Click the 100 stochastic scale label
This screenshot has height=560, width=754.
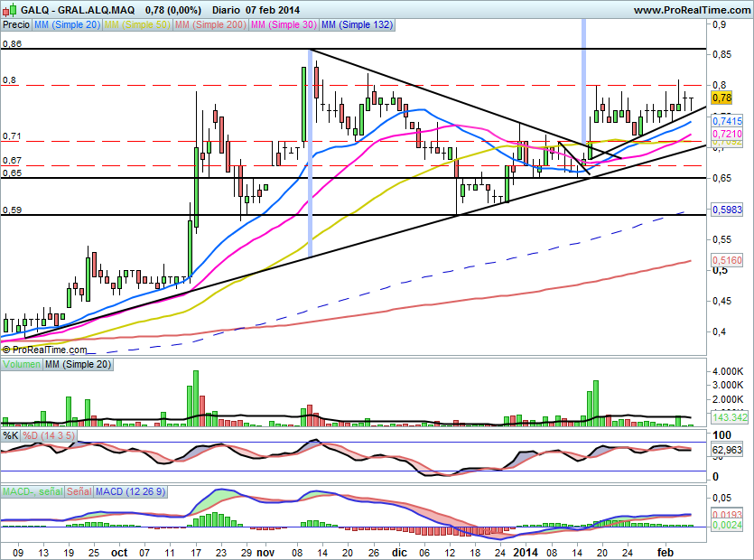coord(721,435)
